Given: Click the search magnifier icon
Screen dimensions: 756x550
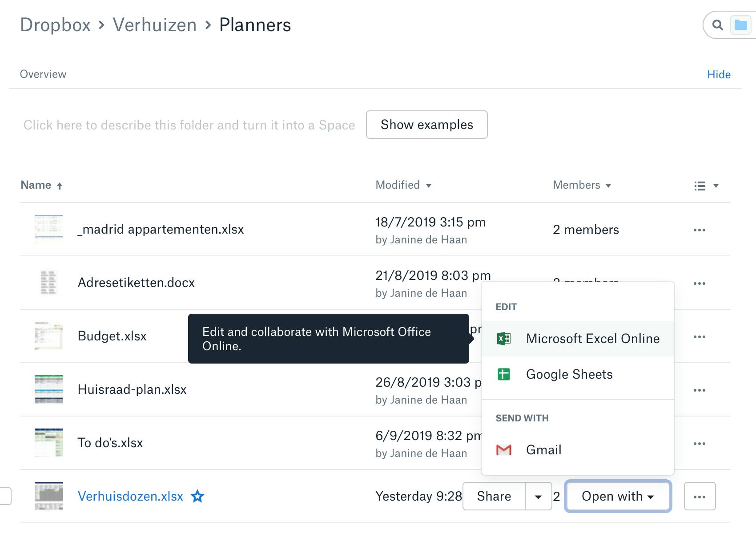Looking at the screenshot, I should [717, 25].
